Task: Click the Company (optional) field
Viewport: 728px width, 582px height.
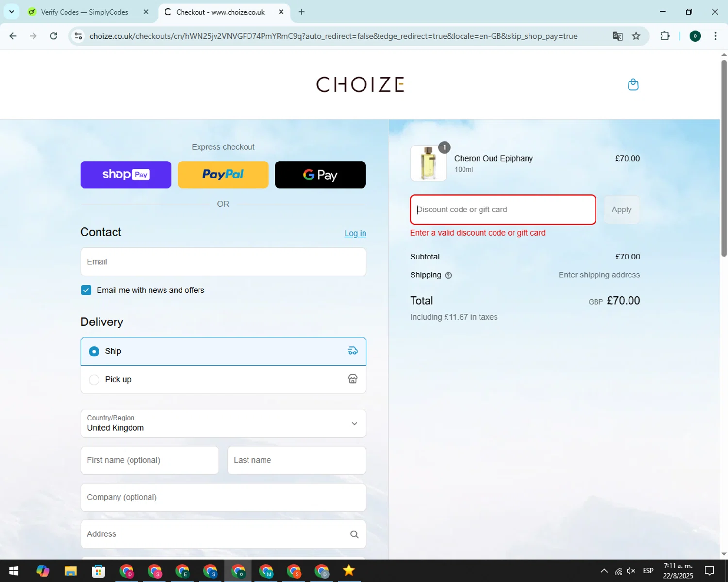Action: pyautogui.click(x=223, y=497)
